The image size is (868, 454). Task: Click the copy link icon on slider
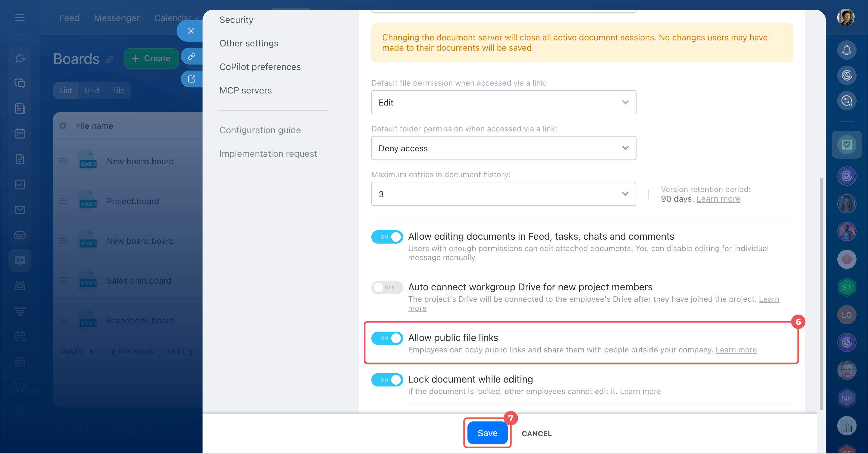pyautogui.click(x=191, y=56)
